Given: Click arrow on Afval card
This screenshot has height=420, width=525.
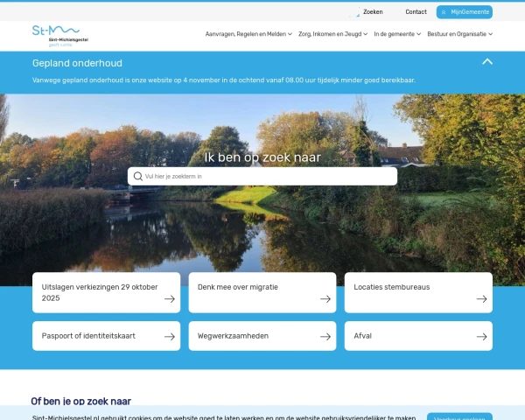Looking at the screenshot, I should point(482,337).
